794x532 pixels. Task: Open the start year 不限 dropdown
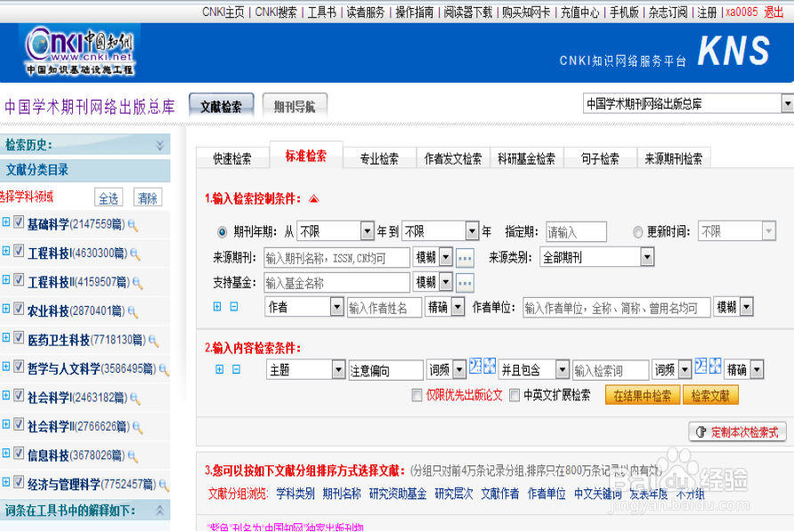click(x=336, y=231)
